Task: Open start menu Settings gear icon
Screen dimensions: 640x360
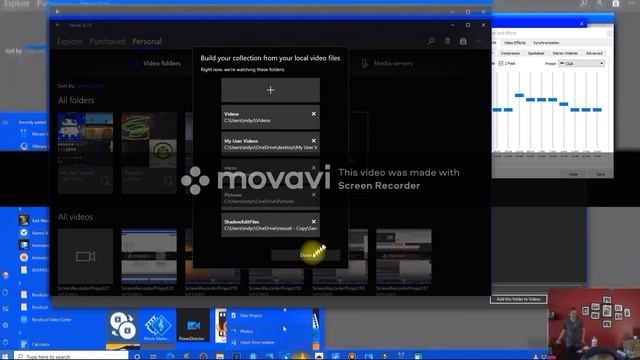Action: pos(5,325)
